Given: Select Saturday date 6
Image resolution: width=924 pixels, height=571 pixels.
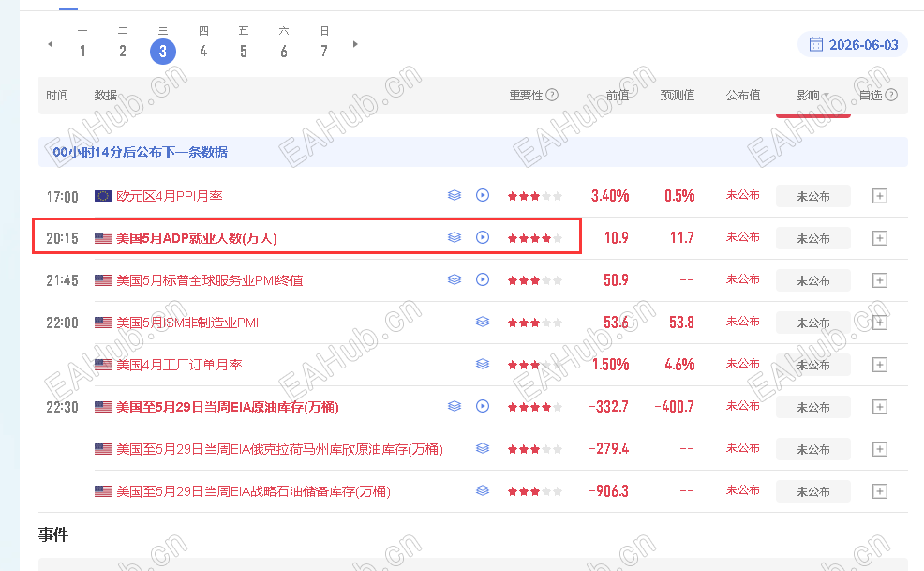Looking at the screenshot, I should (283, 52).
